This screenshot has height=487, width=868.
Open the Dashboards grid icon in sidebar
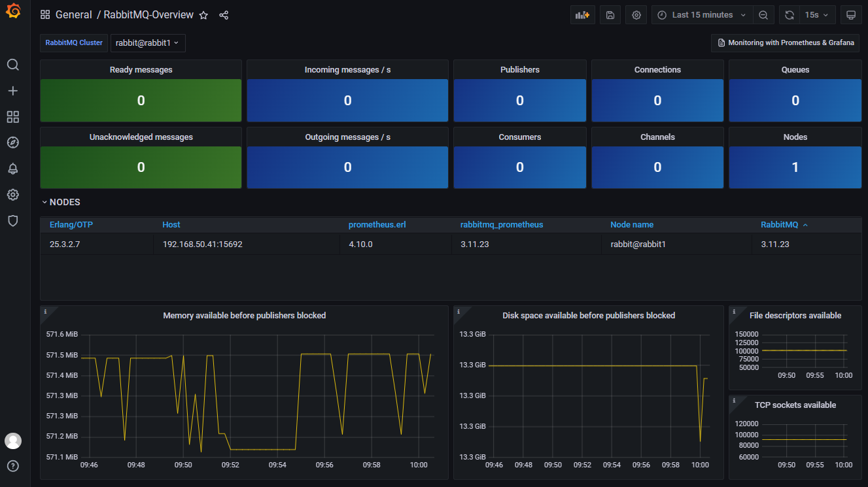(13, 117)
